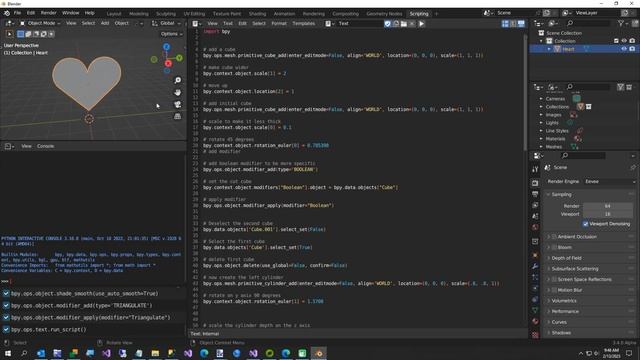Screen dimensions: 640x360
Task: Switch orthographic/perspective grid icon
Action: [178, 116]
